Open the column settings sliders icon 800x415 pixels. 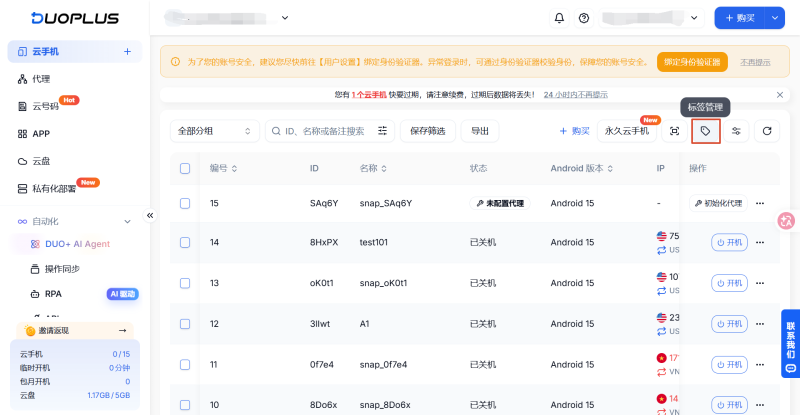click(736, 131)
